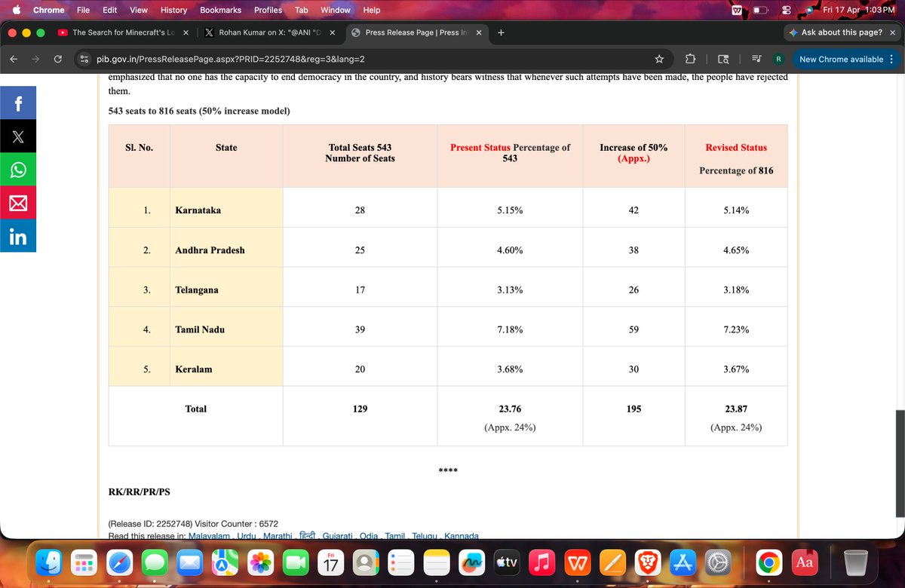Open Launchpad from the Dock
This screenshot has width=905, height=588.
click(85, 562)
